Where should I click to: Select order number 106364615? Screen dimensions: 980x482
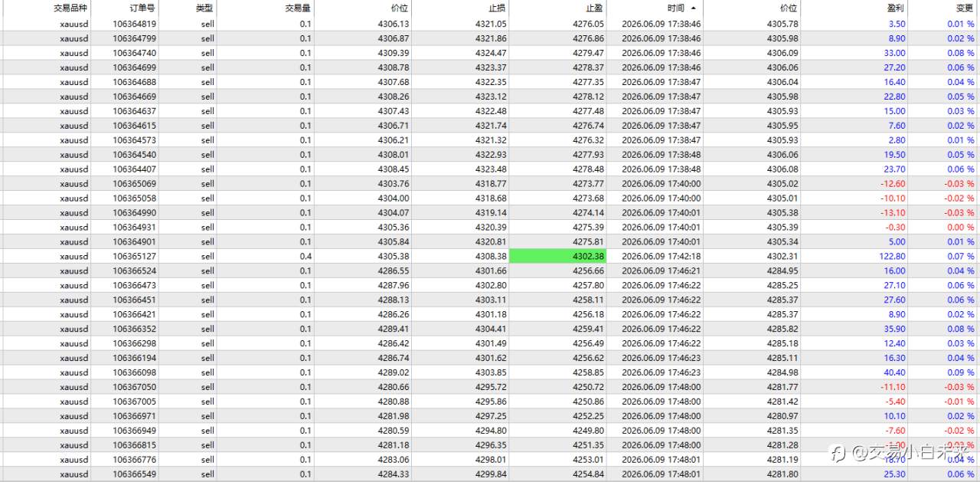[x=134, y=126]
